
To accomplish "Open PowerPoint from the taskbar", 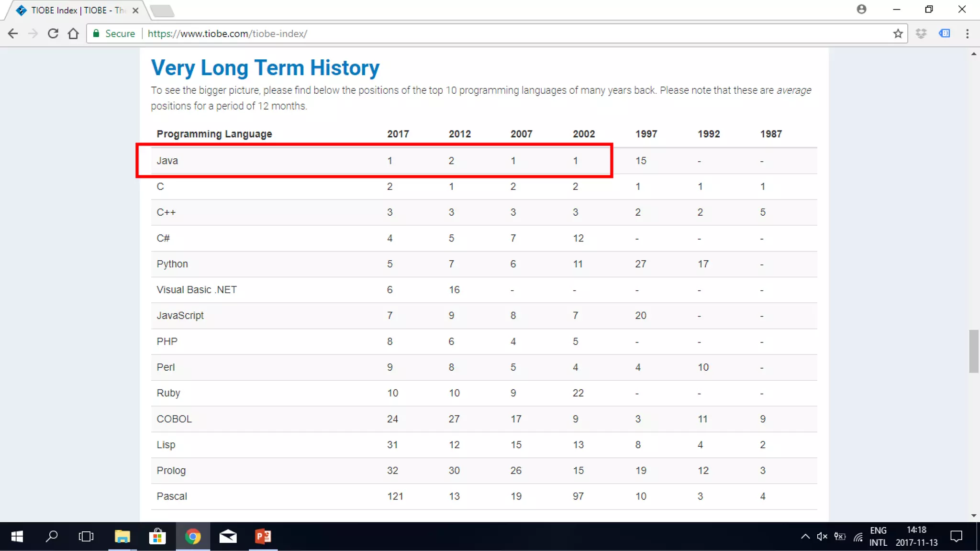I will pyautogui.click(x=263, y=537).
